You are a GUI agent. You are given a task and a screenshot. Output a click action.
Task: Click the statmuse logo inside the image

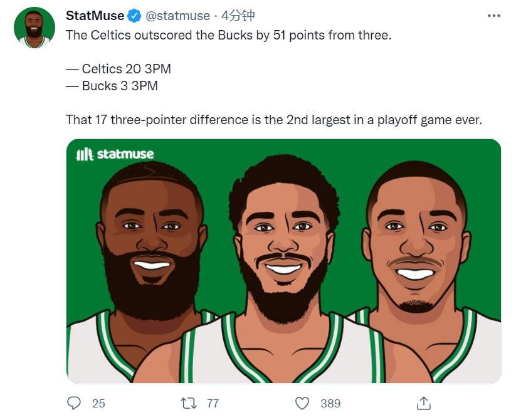pos(115,154)
